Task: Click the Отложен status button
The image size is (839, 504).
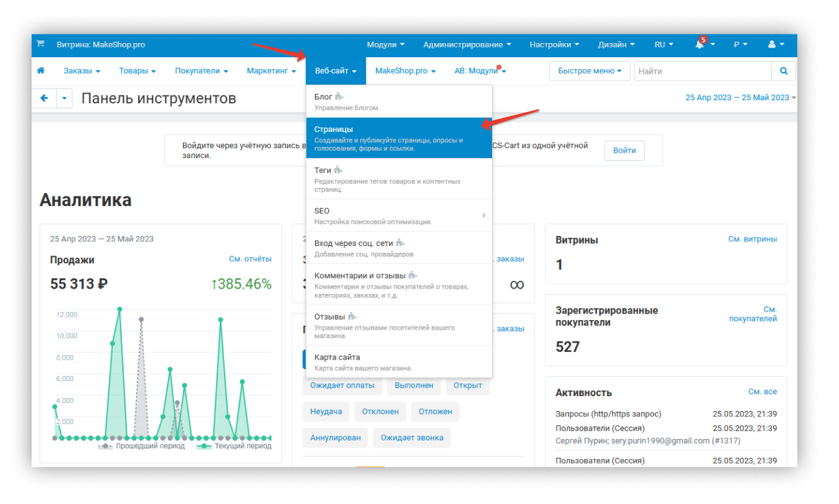Action: tap(435, 412)
